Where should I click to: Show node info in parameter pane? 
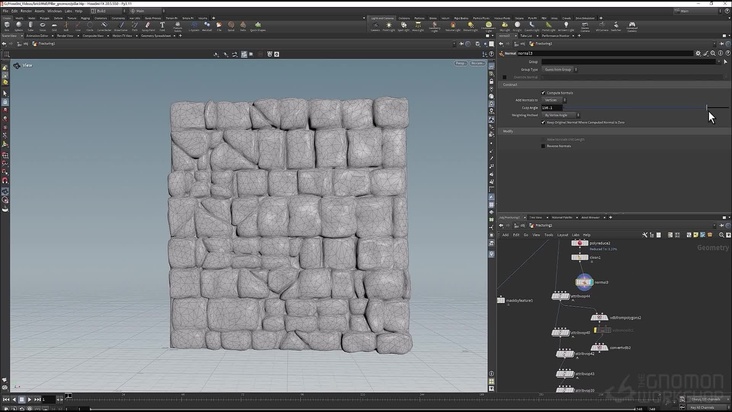click(x=720, y=53)
